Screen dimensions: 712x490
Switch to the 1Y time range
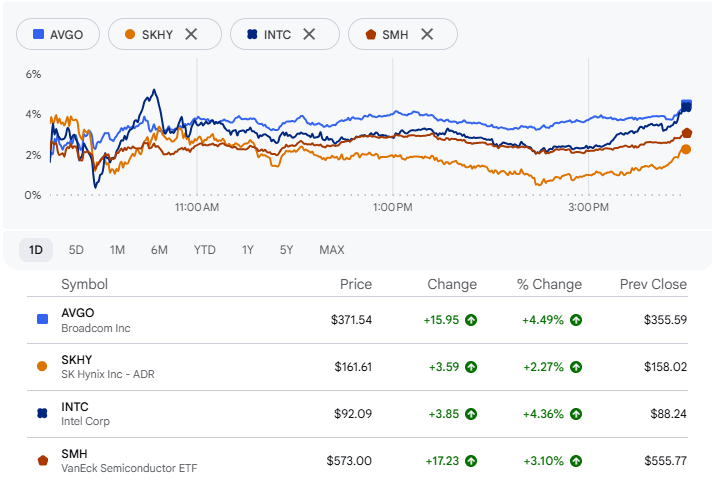(x=247, y=250)
